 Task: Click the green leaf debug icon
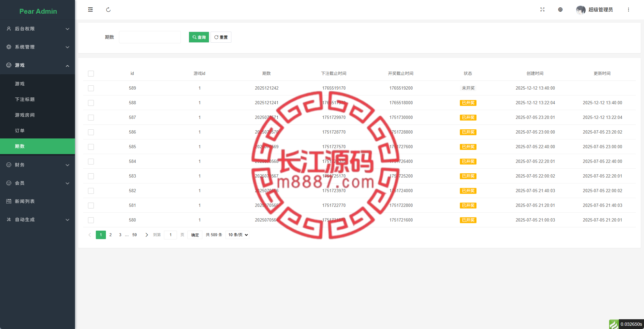point(614,324)
